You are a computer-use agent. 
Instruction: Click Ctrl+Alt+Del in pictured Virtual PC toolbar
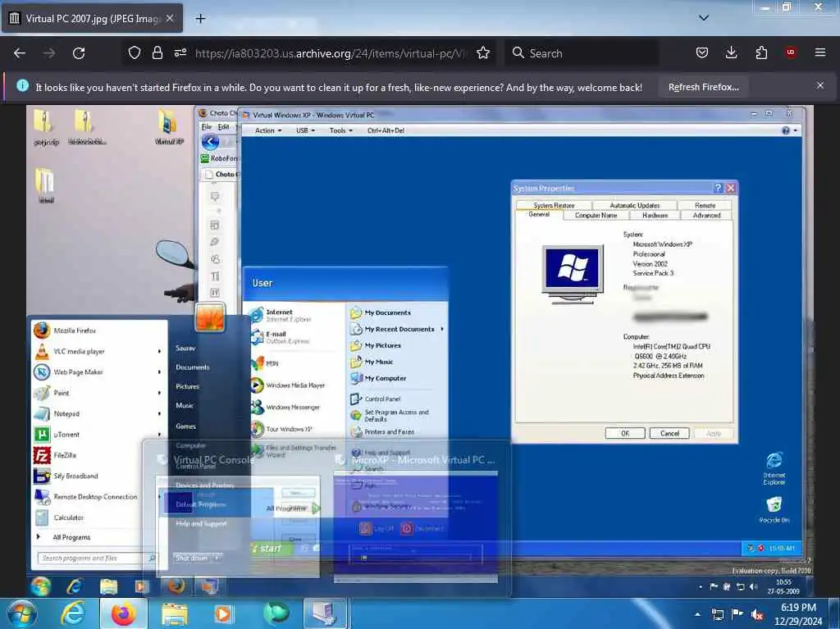point(386,130)
